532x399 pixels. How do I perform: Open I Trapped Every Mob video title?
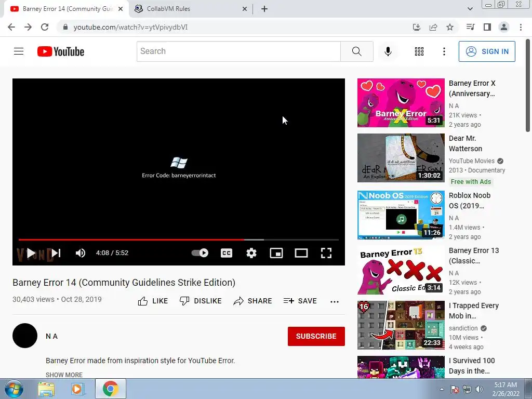[x=474, y=311]
